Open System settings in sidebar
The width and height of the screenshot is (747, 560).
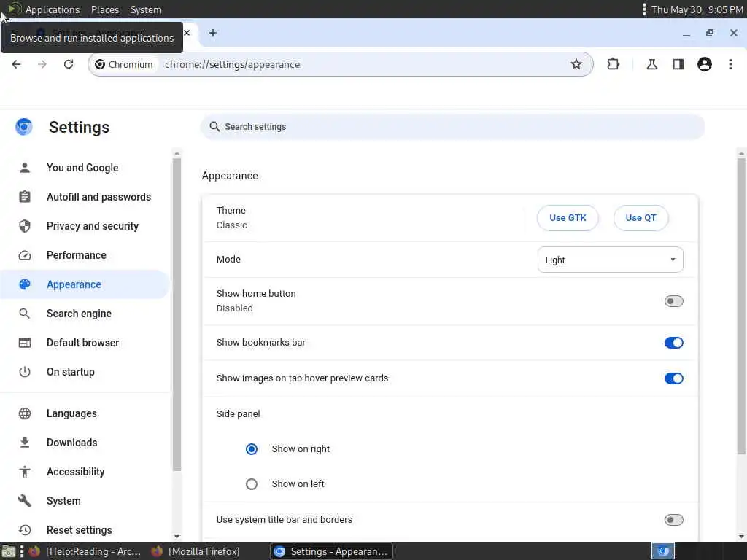coord(85,501)
